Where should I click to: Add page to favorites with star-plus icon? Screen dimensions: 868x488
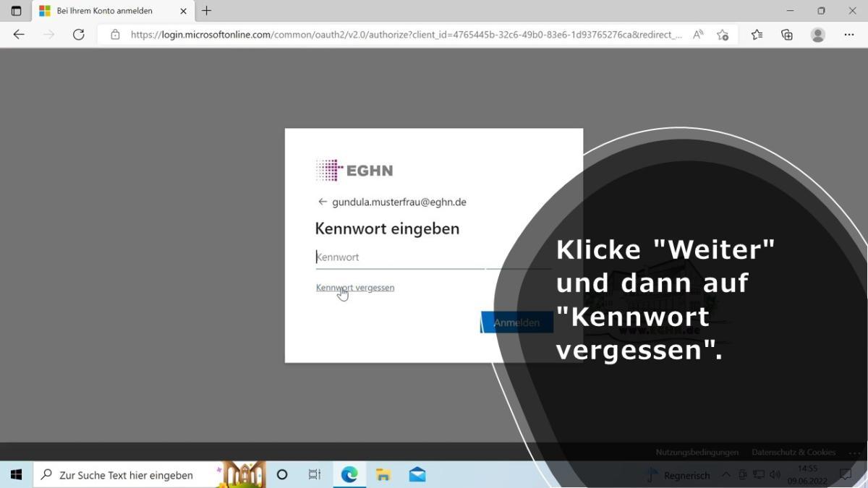coord(722,35)
